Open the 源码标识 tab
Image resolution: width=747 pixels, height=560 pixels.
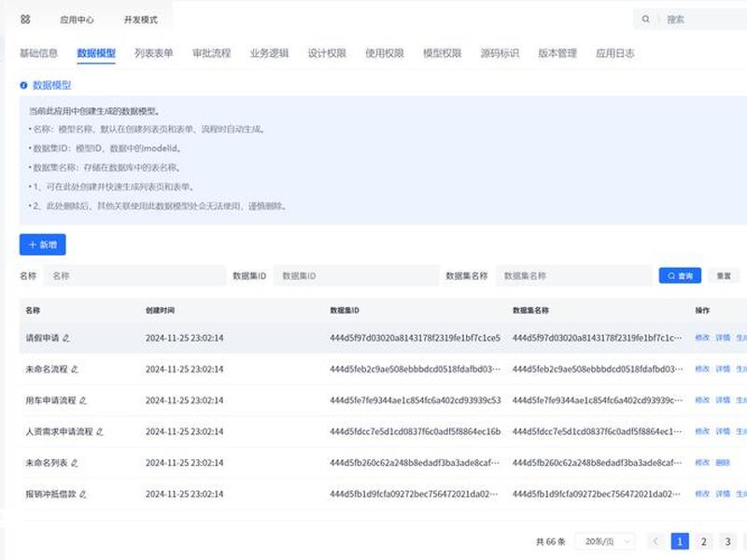500,53
